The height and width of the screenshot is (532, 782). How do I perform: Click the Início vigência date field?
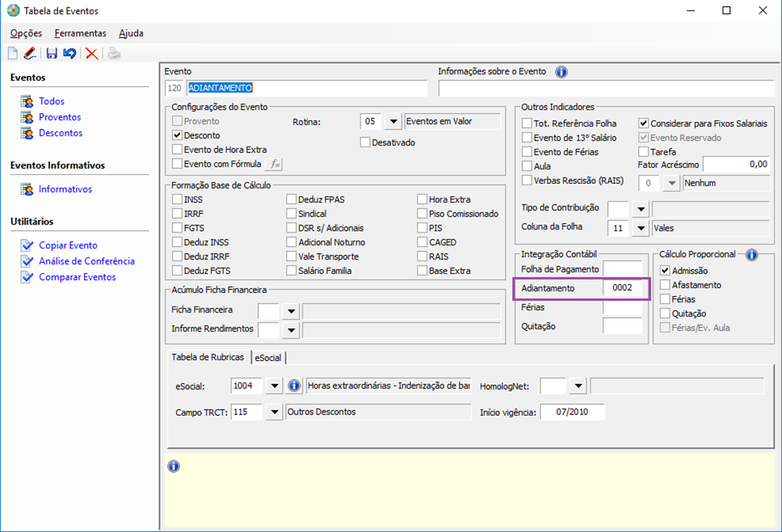pos(572,412)
